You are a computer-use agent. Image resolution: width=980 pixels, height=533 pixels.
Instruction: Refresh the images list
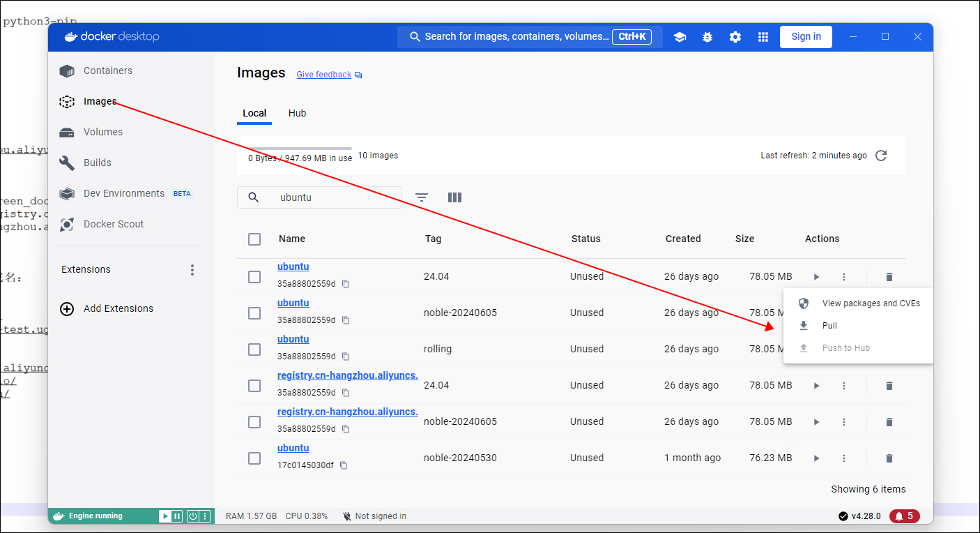point(881,156)
